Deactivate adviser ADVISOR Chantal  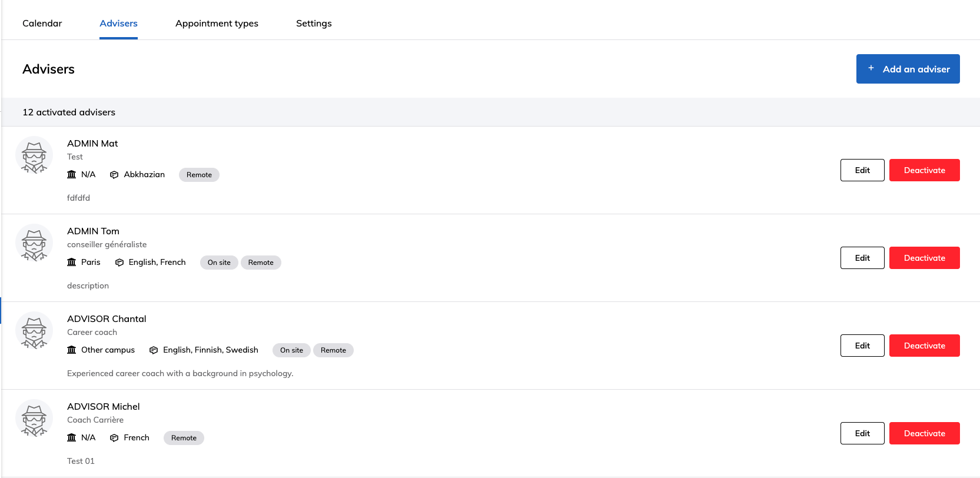click(924, 346)
